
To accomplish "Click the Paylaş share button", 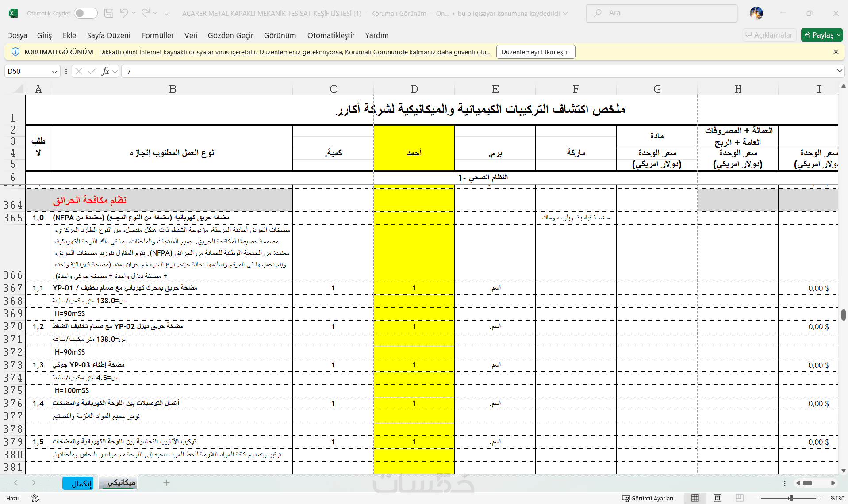I will point(821,35).
